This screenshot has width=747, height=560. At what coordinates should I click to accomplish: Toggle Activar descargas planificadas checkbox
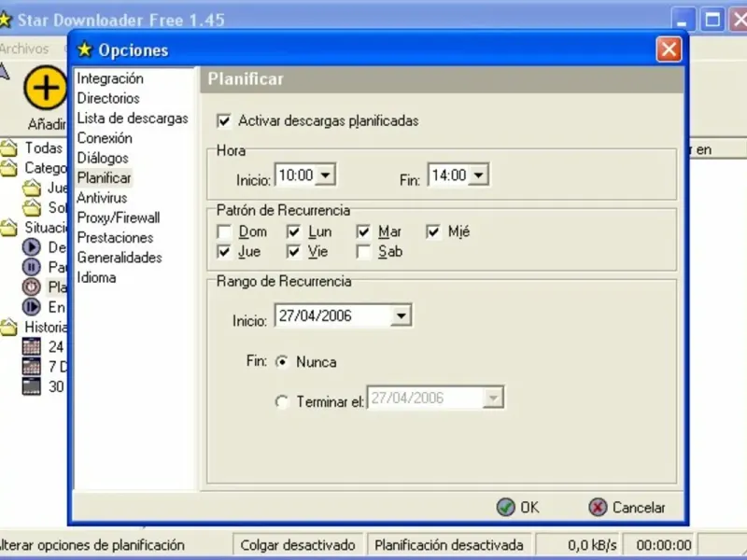pyautogui.click(x=224, y=121)
